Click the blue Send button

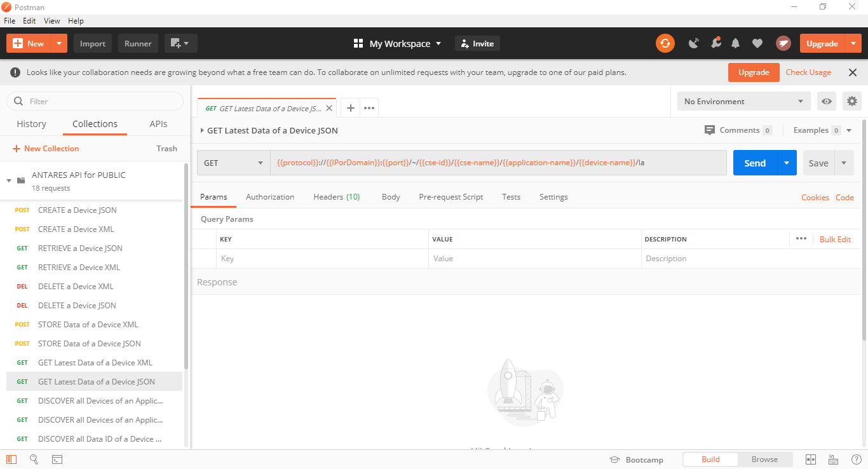coord(754,163)
